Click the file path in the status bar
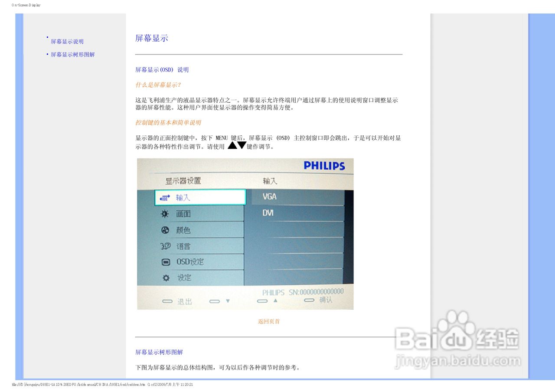Screen dimensions: 555x392 102,384
